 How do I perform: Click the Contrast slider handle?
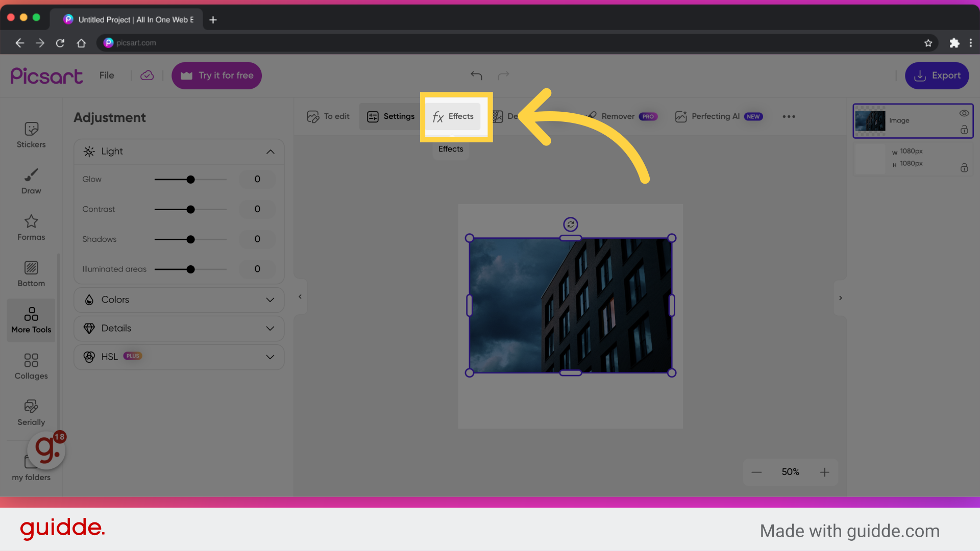190,209
